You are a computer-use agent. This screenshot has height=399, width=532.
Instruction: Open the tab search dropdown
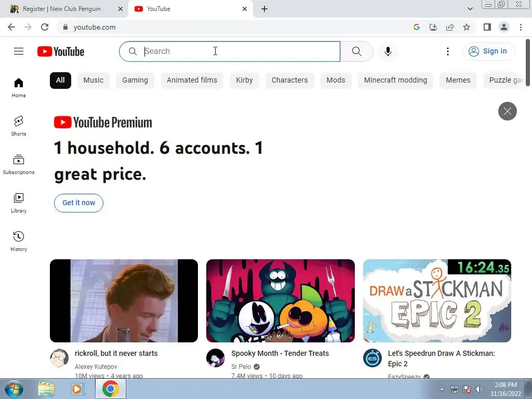(470, 9)
